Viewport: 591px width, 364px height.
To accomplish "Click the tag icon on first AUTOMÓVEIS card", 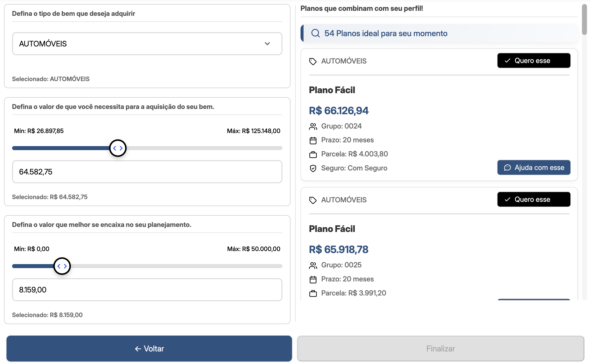I will coord(313,61).
